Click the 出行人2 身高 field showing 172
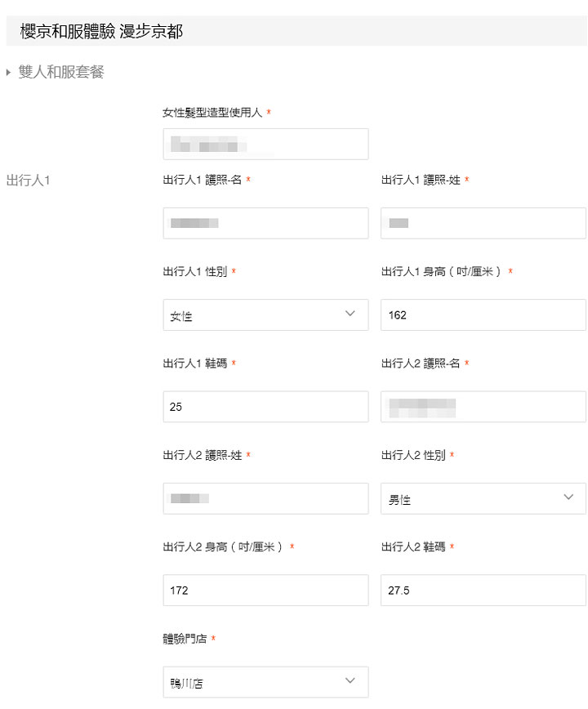 (x=265, y=591)
